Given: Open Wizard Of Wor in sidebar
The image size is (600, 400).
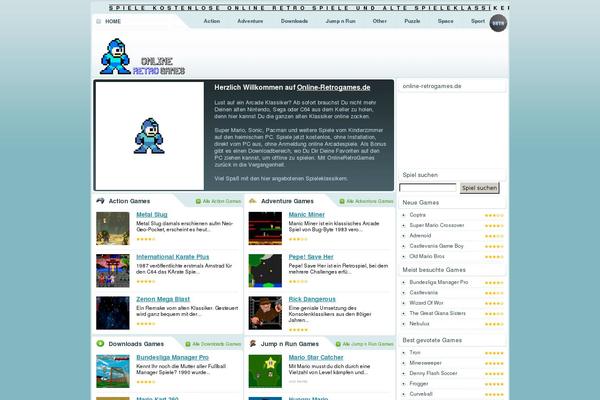Looking at the screenshot, I should click(426, 303).
